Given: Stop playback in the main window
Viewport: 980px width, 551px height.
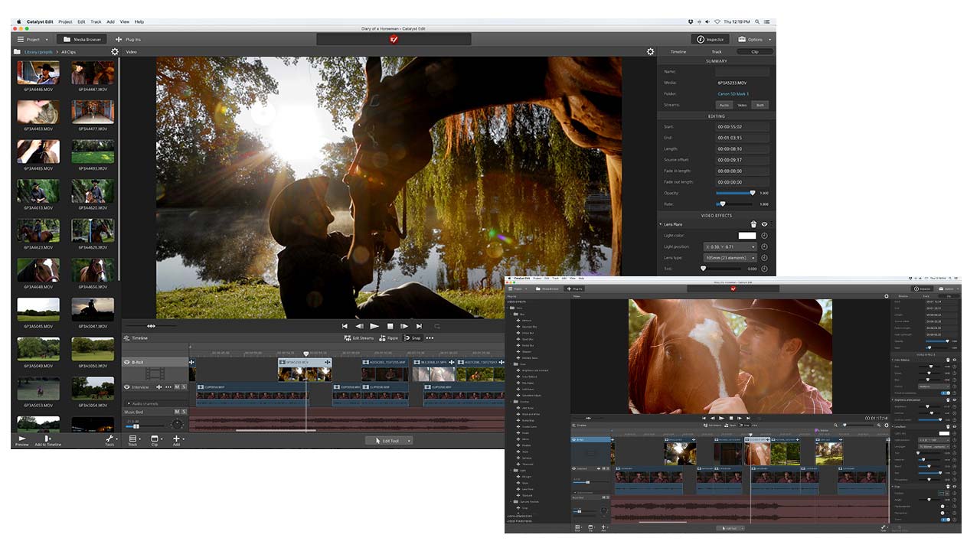Looking at the screenshot, I should pos(390,326).
